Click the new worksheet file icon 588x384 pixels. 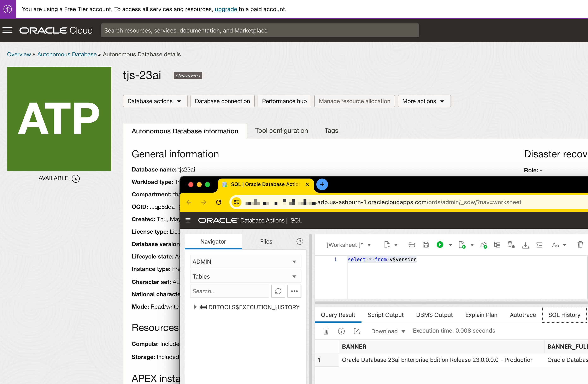(387, 245)
